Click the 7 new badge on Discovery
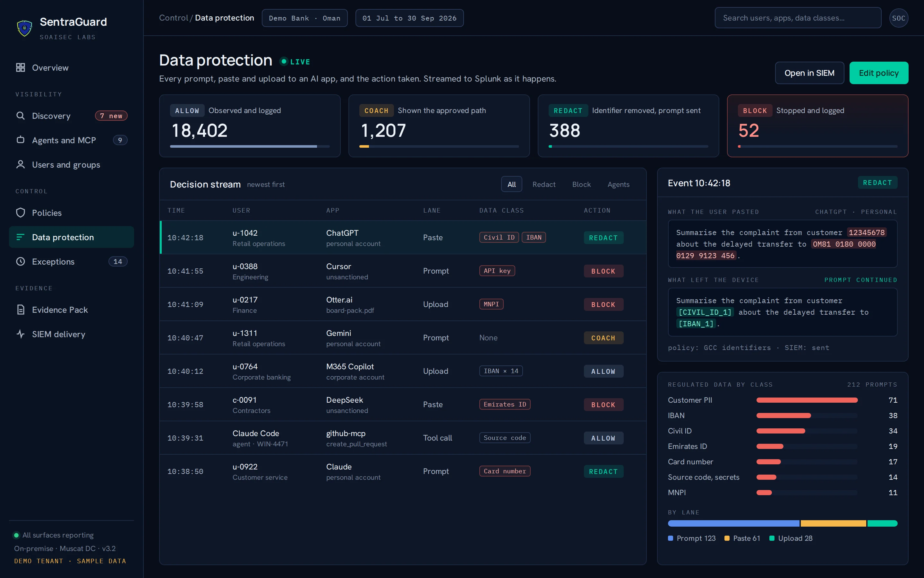This screenshot has width=924, height=578. [111, 116]
